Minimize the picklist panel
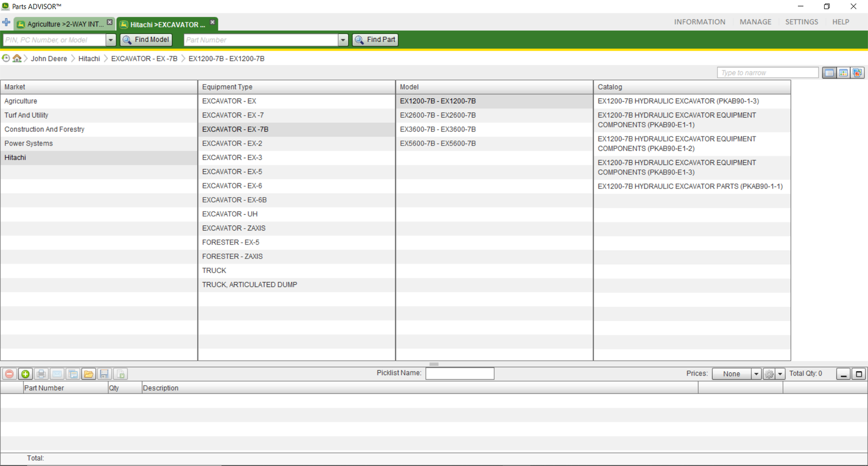The width and height of the screenshot is (868, 466). coord(843,374)
